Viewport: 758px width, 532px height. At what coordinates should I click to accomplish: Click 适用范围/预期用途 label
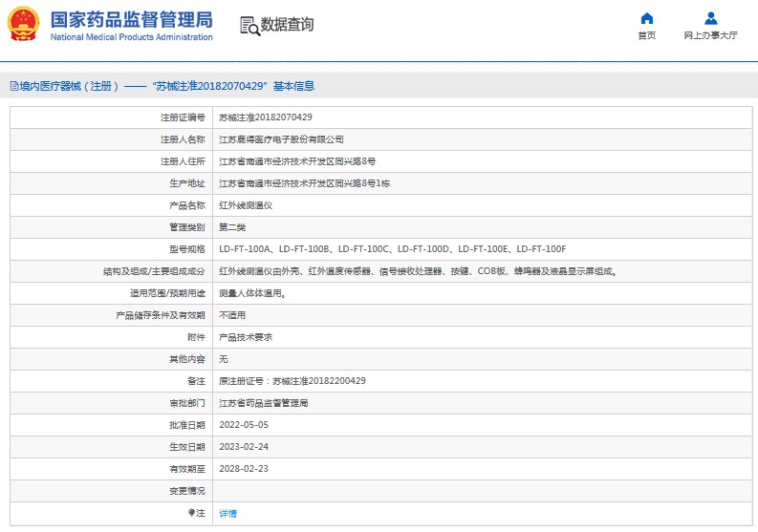[x=167, y=293]
